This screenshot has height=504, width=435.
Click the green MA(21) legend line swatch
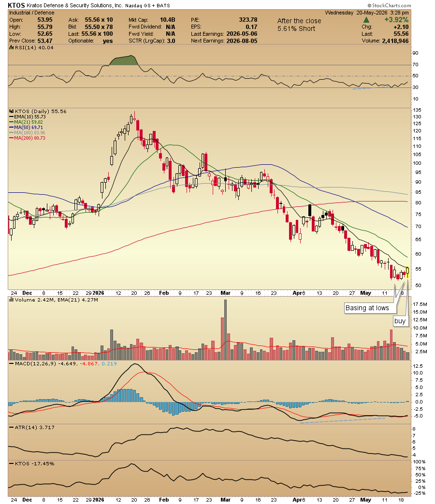click(12, 122)
